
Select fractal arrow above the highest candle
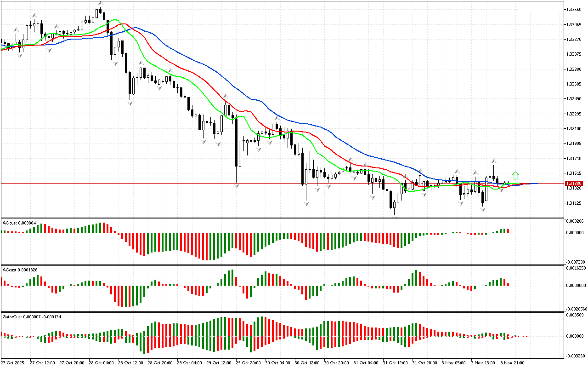pos(101,4)
